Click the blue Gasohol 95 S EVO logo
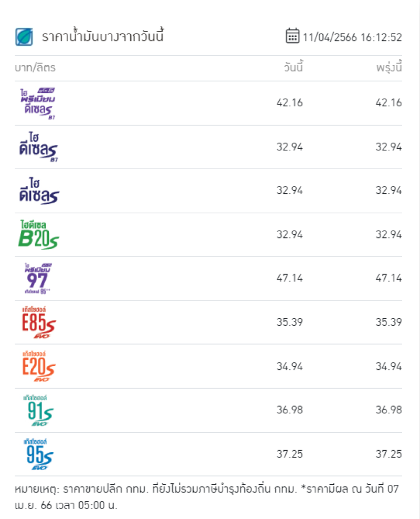This screenshot has height=519, width=420. (x=38, y=454)
